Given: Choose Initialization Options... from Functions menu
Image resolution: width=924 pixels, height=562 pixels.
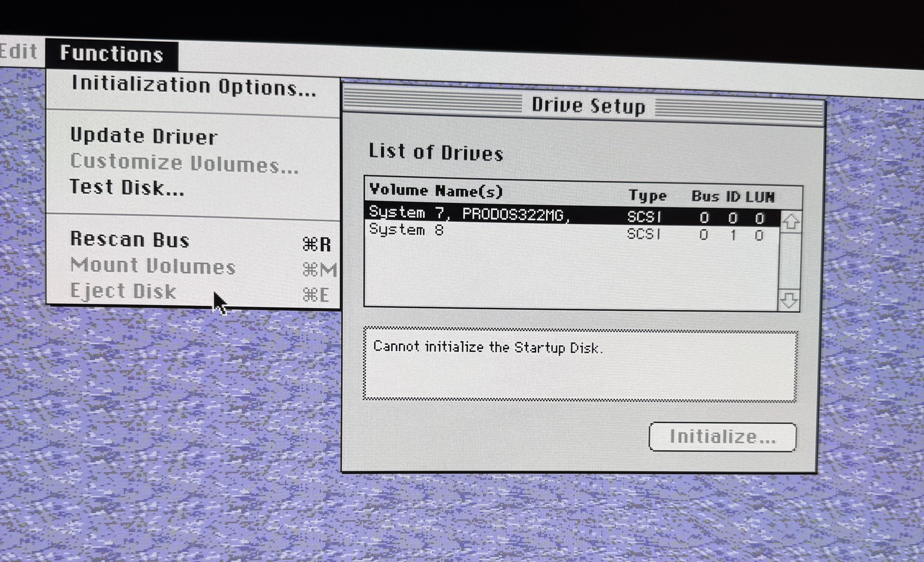Looking at the screenshot, I should (194, 87).
